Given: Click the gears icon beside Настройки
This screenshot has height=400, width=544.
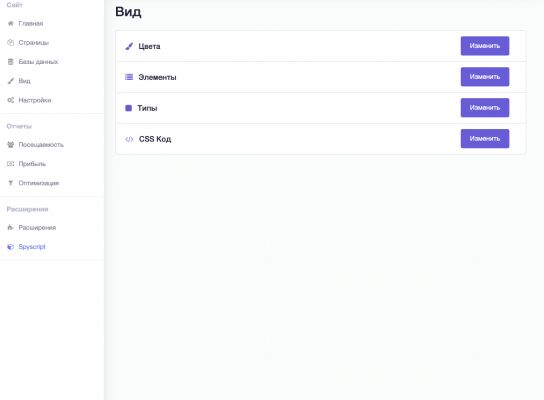Looking at the screenshot, I should tap(11, 100).
